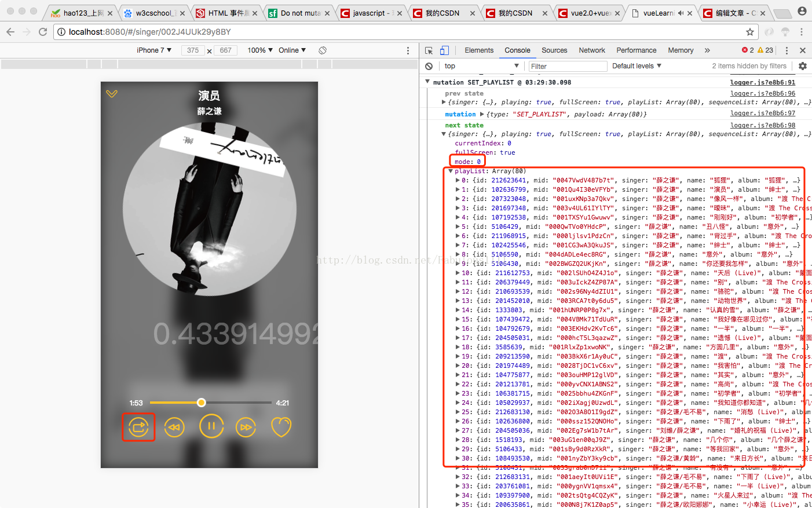
Task: Open the iPhone 7 device dropdown
Action: coord(154,50)
